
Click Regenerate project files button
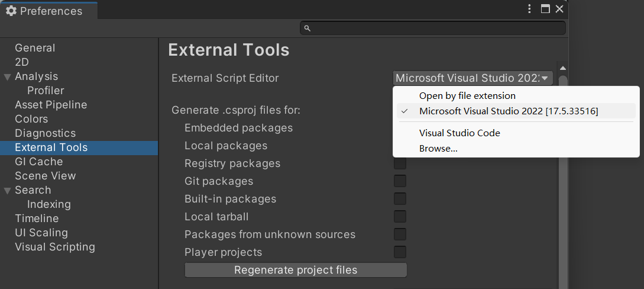pyautogui.click(x=296, y=270)
